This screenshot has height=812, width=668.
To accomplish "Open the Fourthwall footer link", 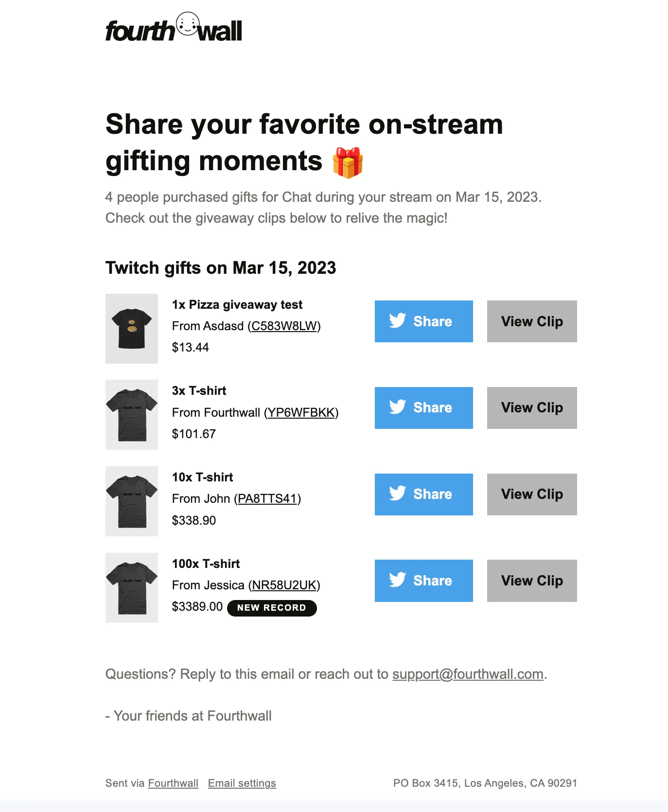I will click(x=173, y=783).
